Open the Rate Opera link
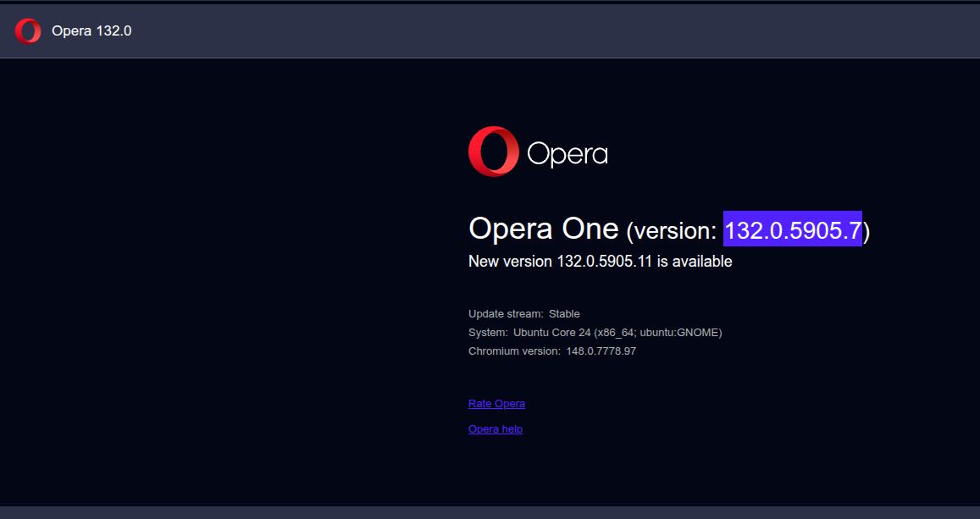 pyautogui.click(x=496, y=404)
